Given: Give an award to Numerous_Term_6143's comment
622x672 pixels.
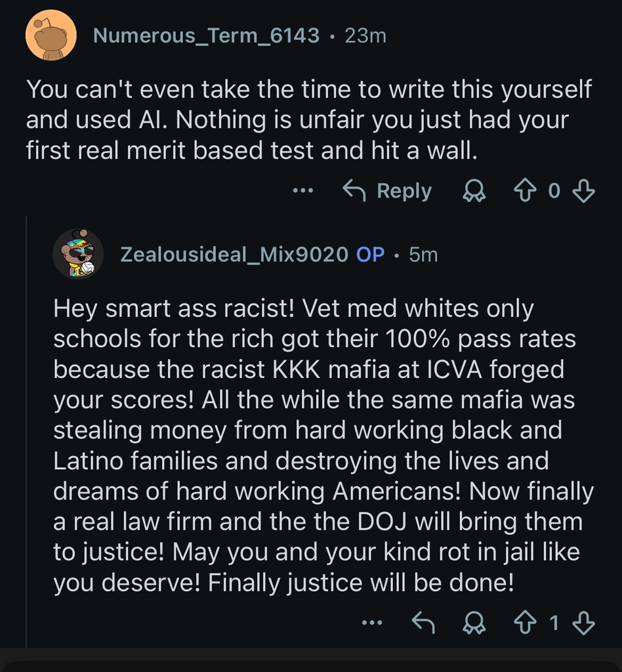Looking at the screenshot, I should pyautogui.click(x=471, y=191).
